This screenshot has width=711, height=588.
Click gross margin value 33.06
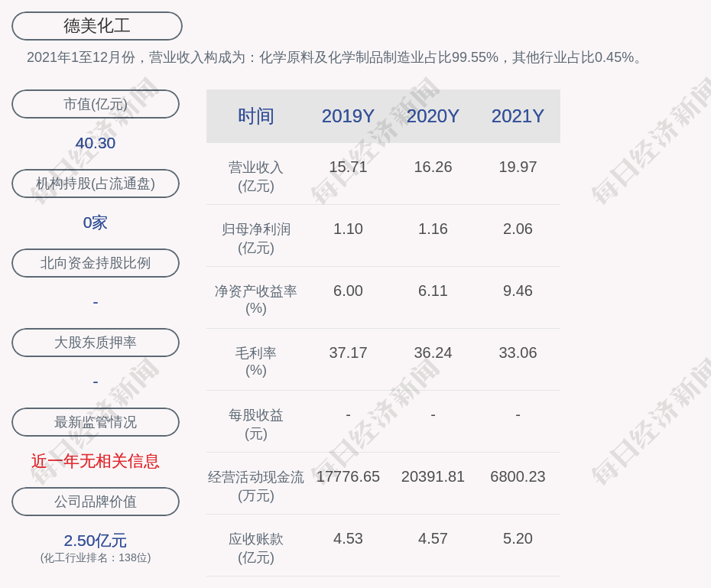point(518,352)
